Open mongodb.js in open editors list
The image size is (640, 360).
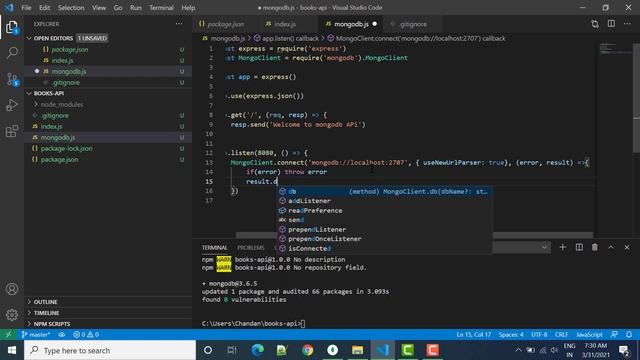tap(108, 71)
